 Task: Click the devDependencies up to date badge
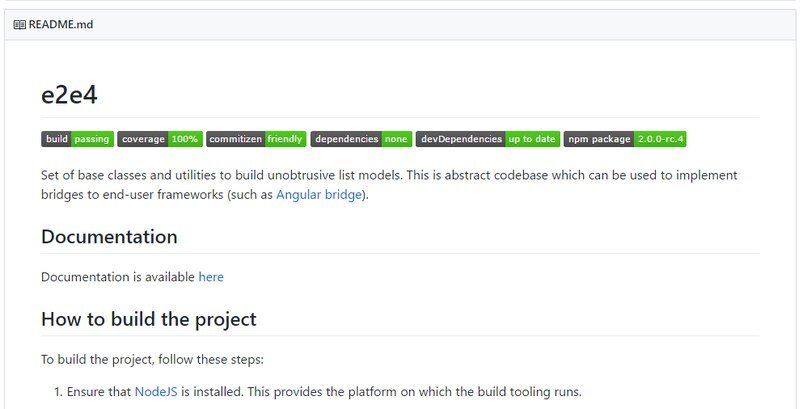point(487,139)
